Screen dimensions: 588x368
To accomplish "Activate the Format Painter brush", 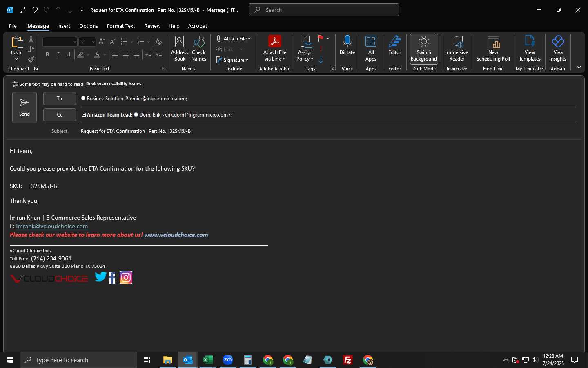I will 31,60.
